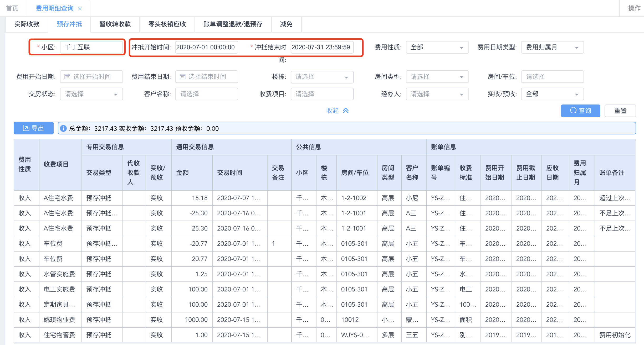Click the 小区 input field
Screen dimensions: 644x345
tap(91, 47)
